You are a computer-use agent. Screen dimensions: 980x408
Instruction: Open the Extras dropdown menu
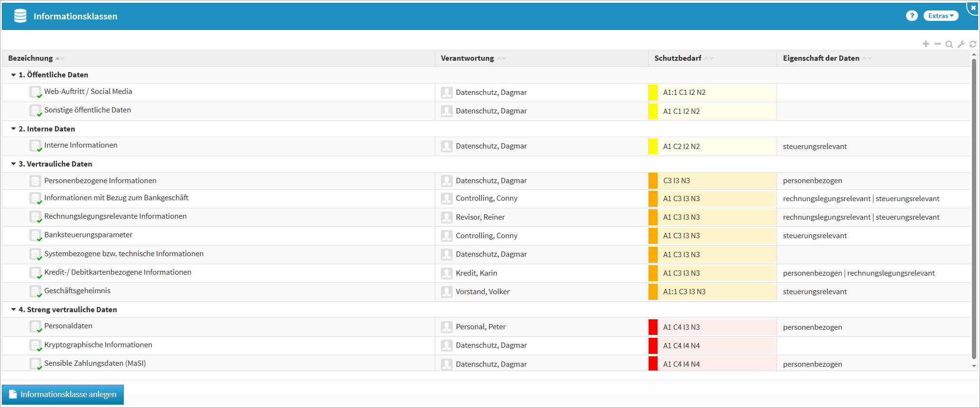[x=941, y=16]
